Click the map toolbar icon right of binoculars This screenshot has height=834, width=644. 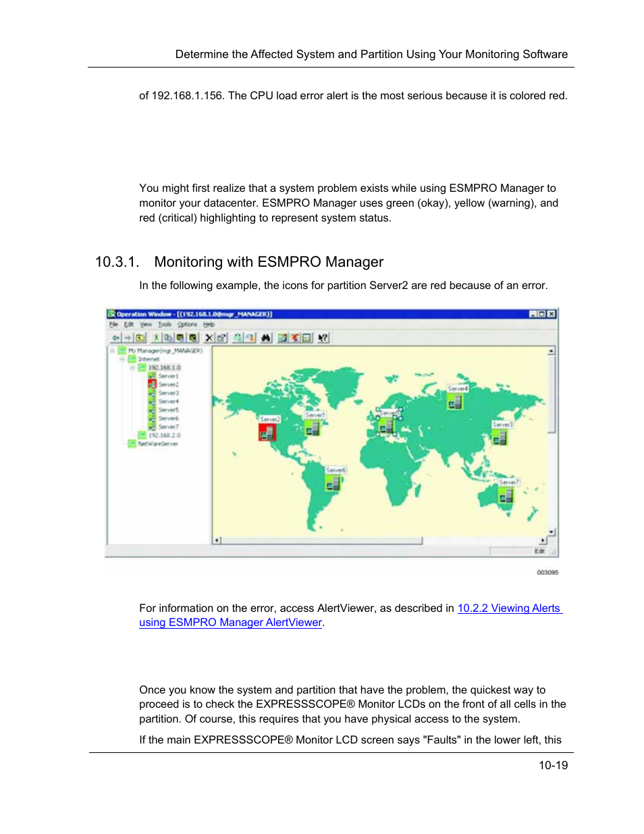pos(282,338)
